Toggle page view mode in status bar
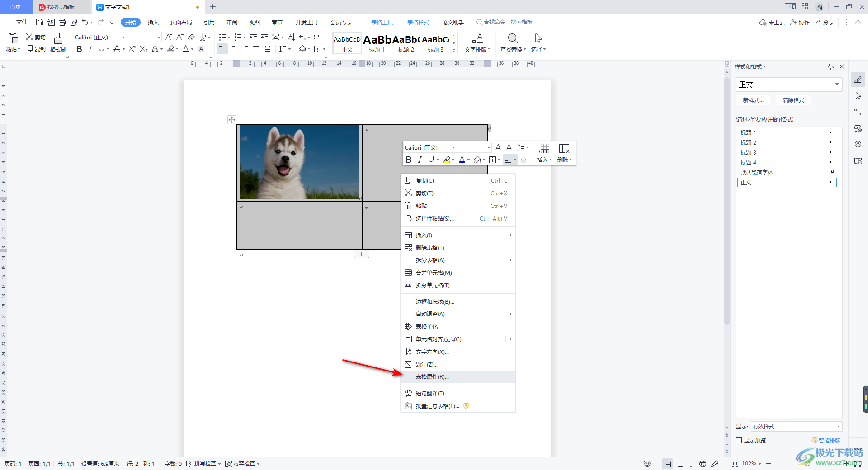Screen dimensions: 868x470 point(667,464)
